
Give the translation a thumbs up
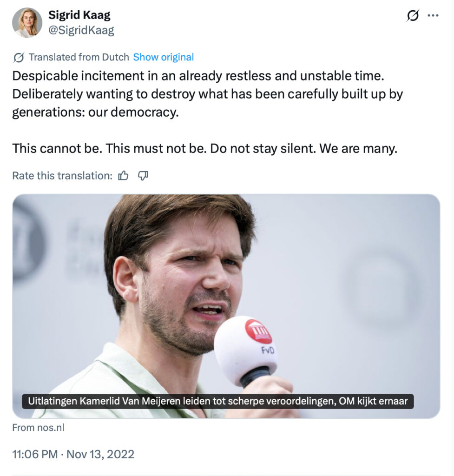124,176
